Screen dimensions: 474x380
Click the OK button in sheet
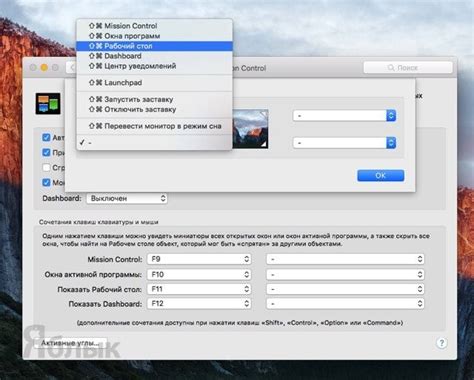click(x=380, y=176)
